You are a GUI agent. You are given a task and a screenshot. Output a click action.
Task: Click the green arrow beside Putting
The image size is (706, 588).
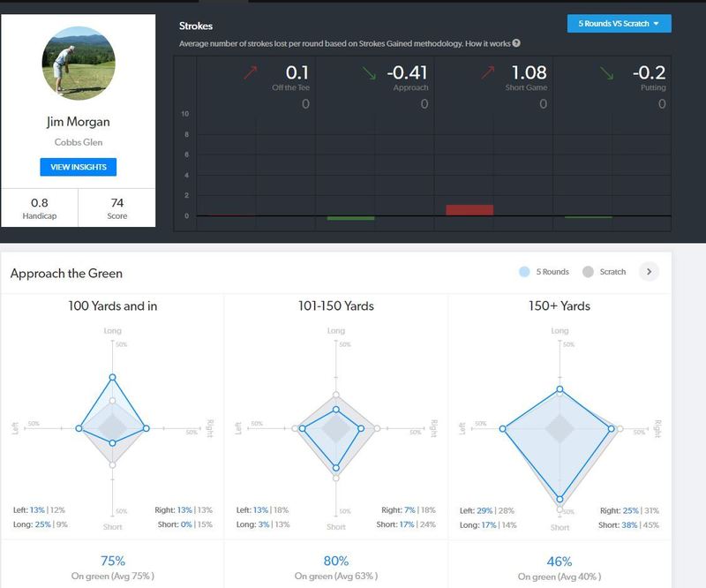[x=606, y=74]
